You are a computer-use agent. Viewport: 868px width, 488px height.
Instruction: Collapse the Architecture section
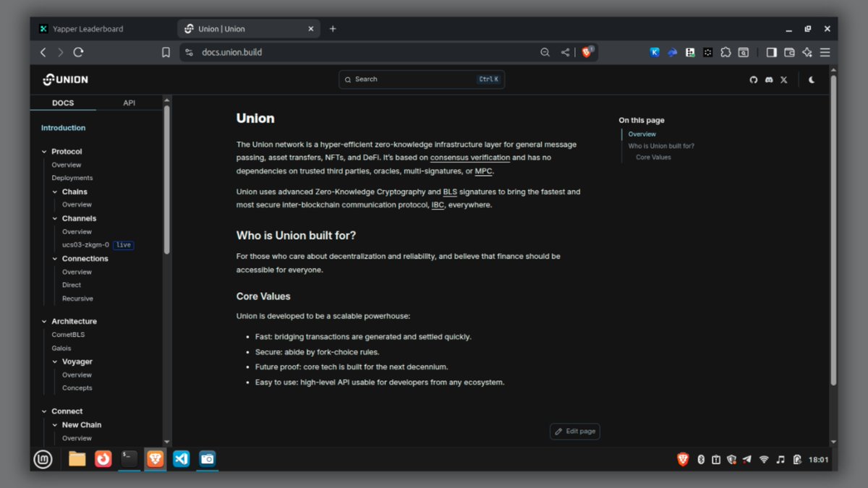click(x=69, y=322)
